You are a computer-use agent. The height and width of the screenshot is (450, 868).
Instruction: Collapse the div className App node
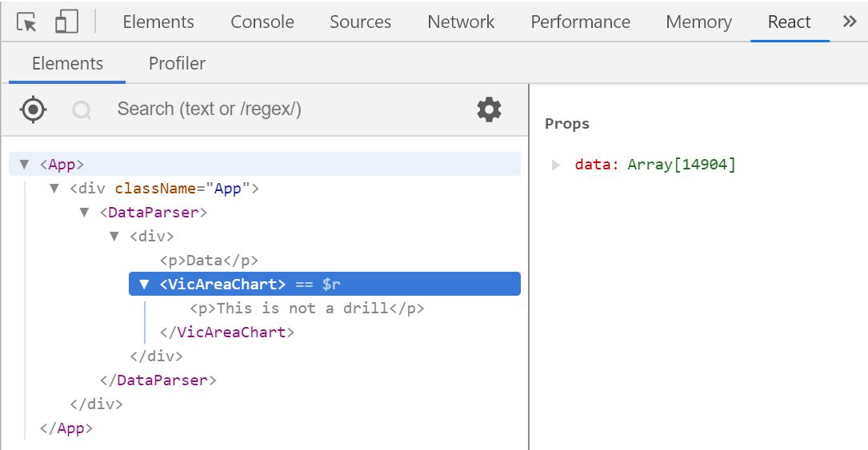point(54,189)
